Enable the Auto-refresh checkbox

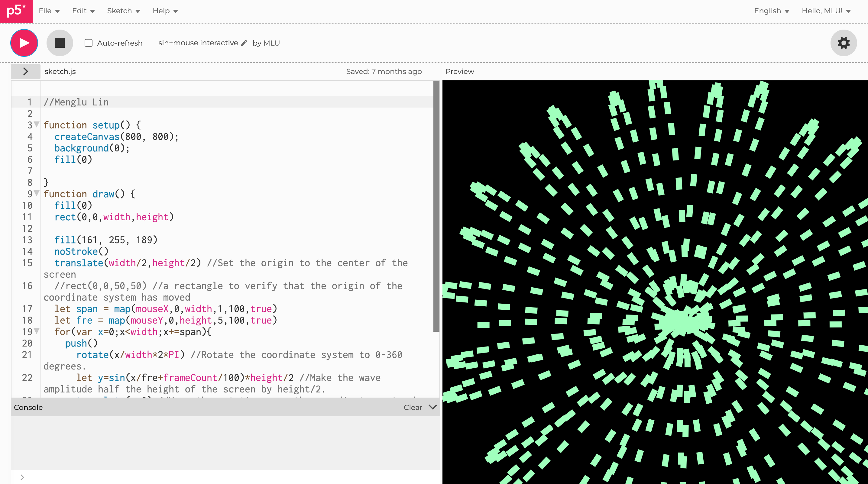pos(88,43)
